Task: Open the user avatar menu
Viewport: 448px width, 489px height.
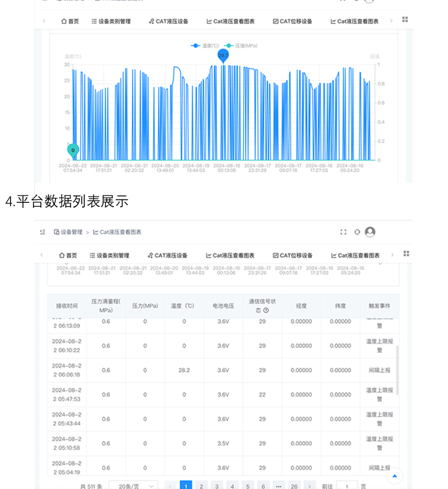Action: point(370,232)
